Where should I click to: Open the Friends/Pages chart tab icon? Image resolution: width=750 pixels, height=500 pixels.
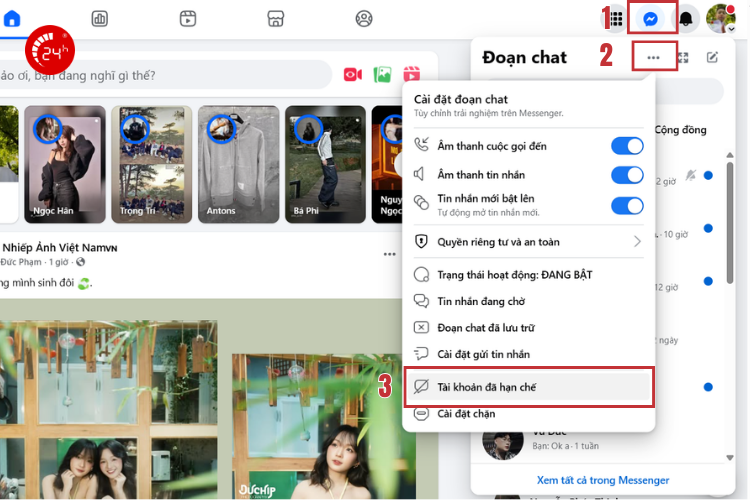(99, 19)
